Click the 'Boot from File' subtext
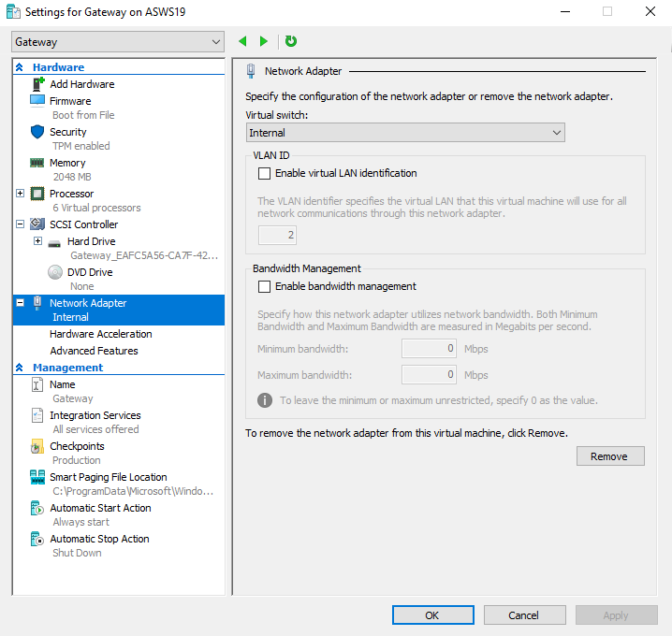This screenshot has height=636, width=672. click(x=83, y=115)
